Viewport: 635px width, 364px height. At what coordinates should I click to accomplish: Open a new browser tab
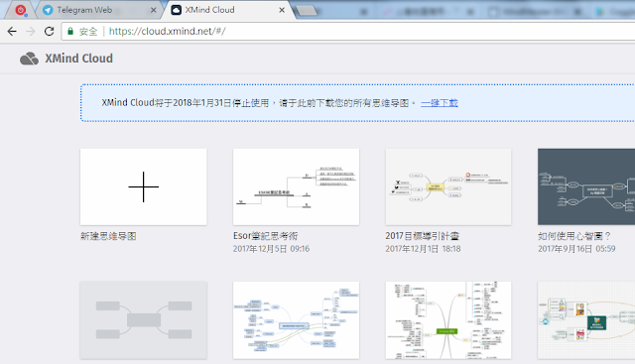coord(307,11)
